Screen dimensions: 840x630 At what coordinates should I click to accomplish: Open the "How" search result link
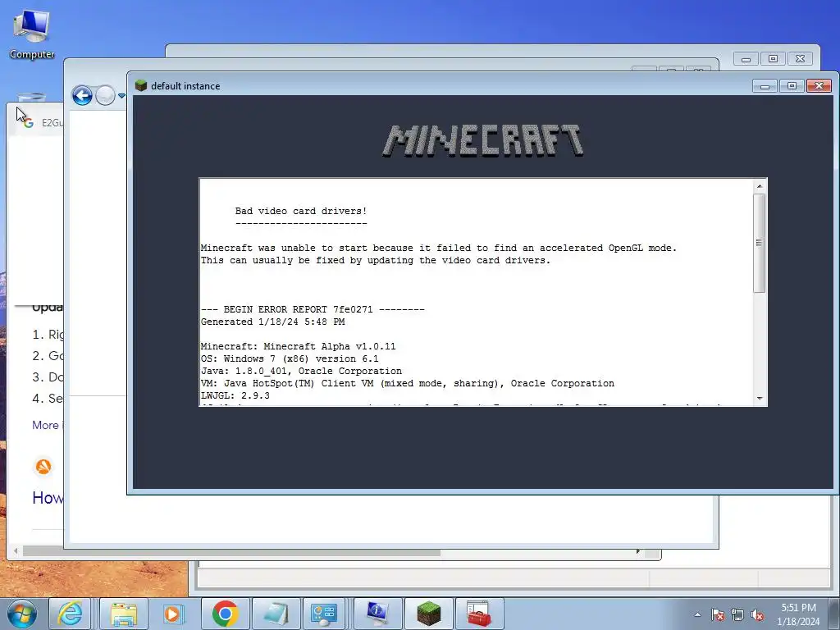(x=48, y=498)
